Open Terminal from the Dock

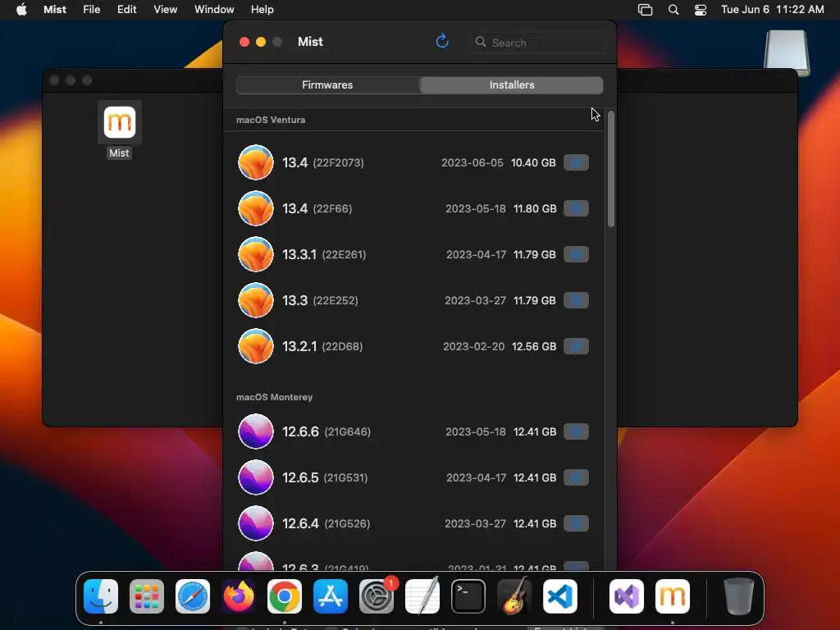point(468,596)
